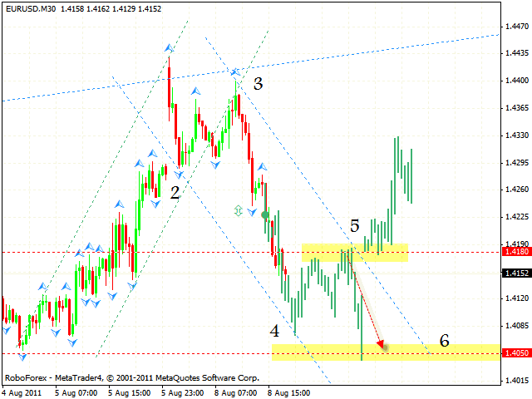This screenshot has height=399, width=532.
Task: Click the green circle dot on the candle
Action: [x=265, y=214]
